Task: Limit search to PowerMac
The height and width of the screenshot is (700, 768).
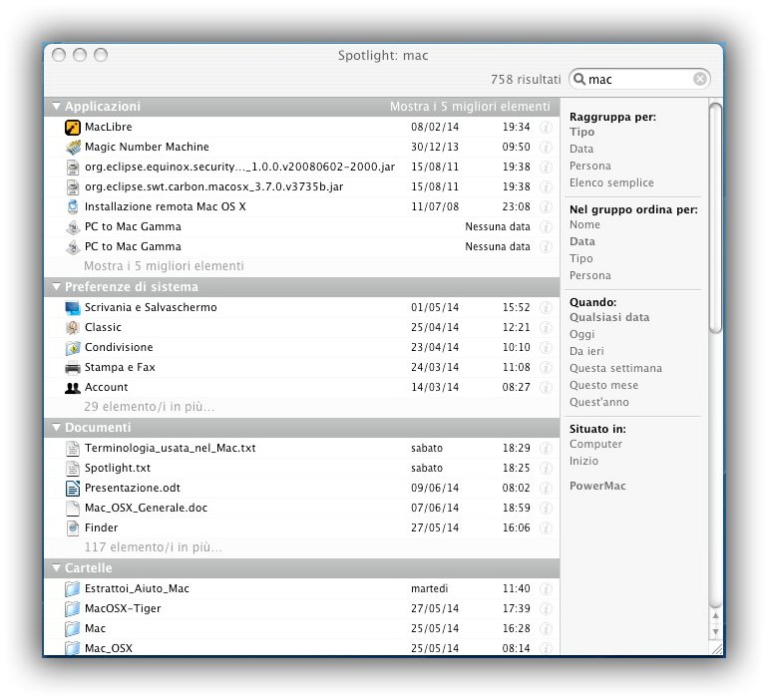Action: (x=597, y=486)
